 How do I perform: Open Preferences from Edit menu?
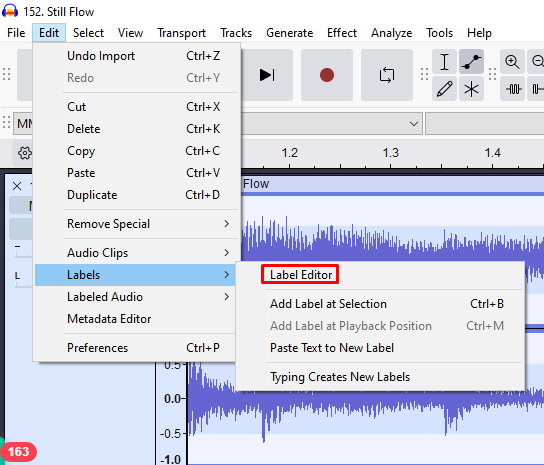pyautogui.click(x=135, y=348)
